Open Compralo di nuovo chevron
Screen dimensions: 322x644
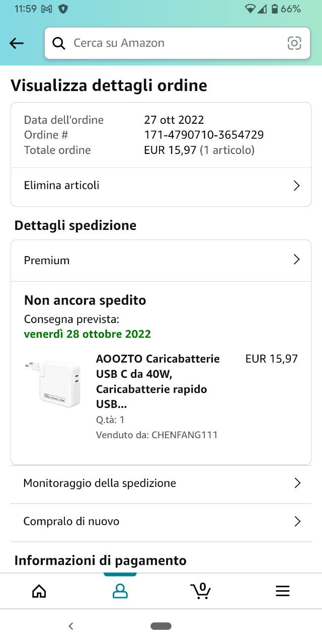[x=297, y=521]
